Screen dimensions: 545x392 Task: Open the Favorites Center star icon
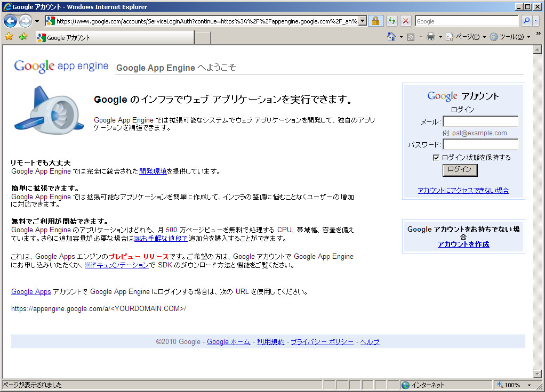[x=9, y=37]
